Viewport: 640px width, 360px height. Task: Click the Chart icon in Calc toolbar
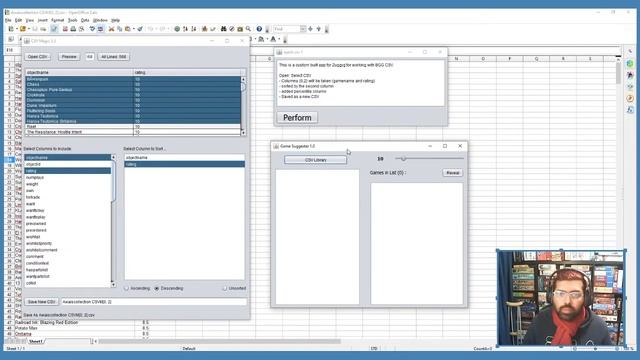pos(204,29)
